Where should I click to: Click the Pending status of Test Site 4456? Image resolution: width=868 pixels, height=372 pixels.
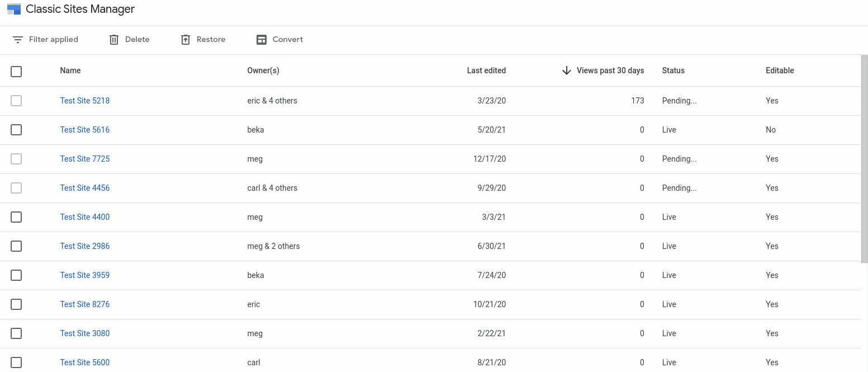click(x=680, y=188)
